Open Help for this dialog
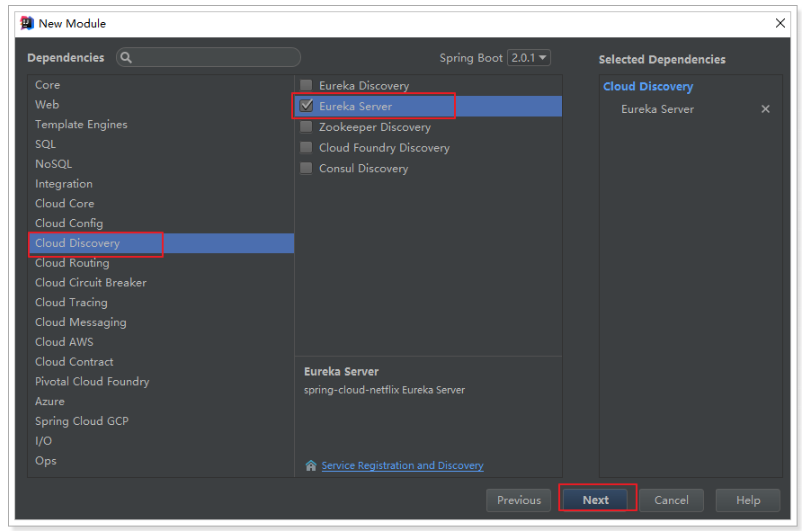The width and height of the screenshot is (804, 531). [x=748, y=500]
